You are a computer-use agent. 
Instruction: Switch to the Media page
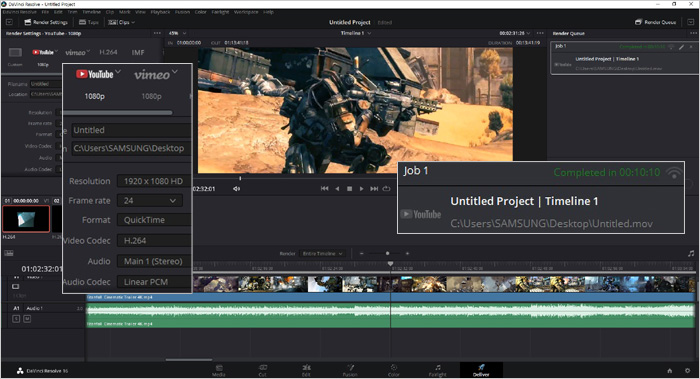[219, 370]
